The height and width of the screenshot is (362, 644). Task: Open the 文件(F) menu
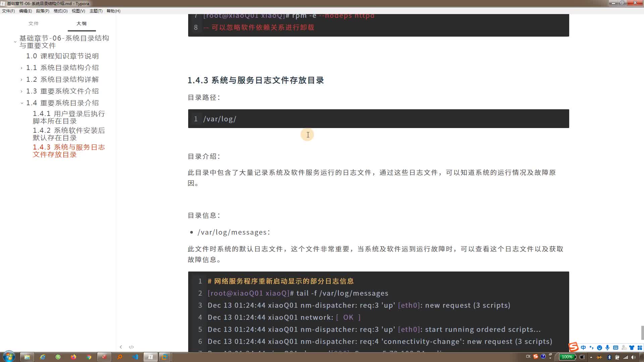(x=8, y=11)
